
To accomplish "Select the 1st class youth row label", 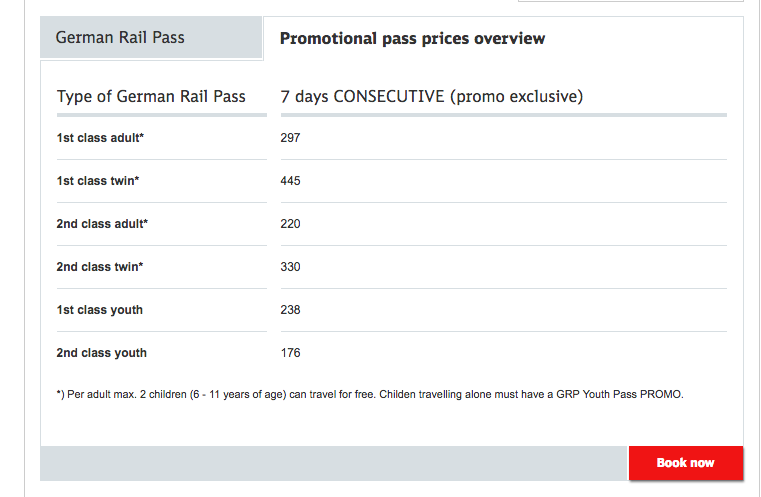I will 99,310.
